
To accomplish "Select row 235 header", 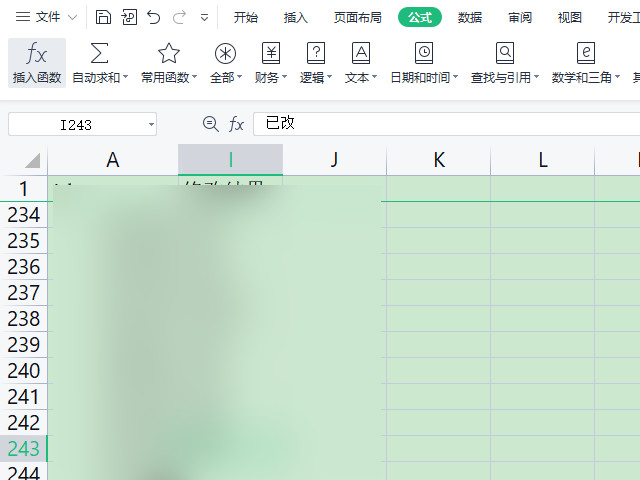I will pyautogui.click(x=24, y=241).
